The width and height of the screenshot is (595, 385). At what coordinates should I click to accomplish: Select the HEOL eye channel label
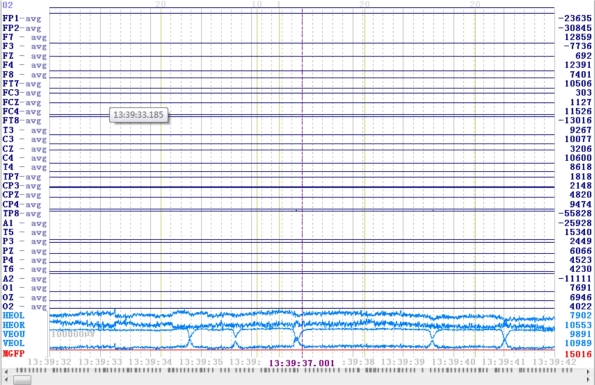(x=14, y=316)
